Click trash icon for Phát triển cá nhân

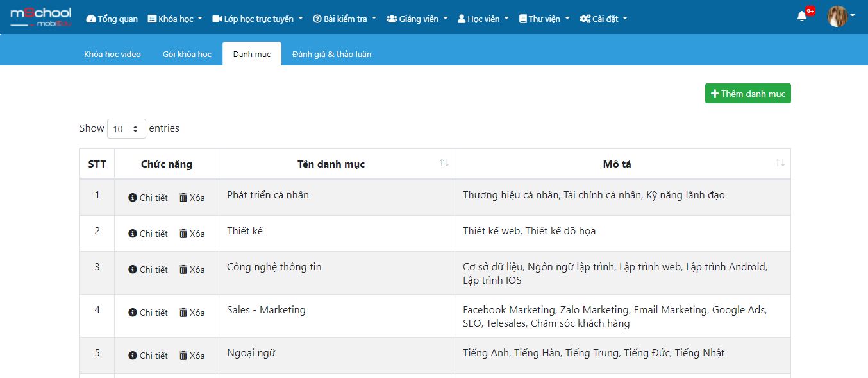point(183,198)
